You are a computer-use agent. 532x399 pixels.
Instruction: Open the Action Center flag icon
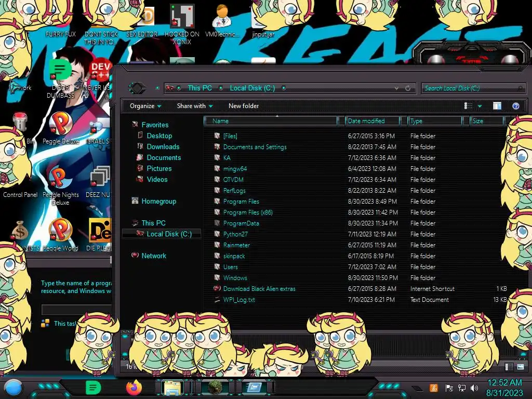click(449, 388)
